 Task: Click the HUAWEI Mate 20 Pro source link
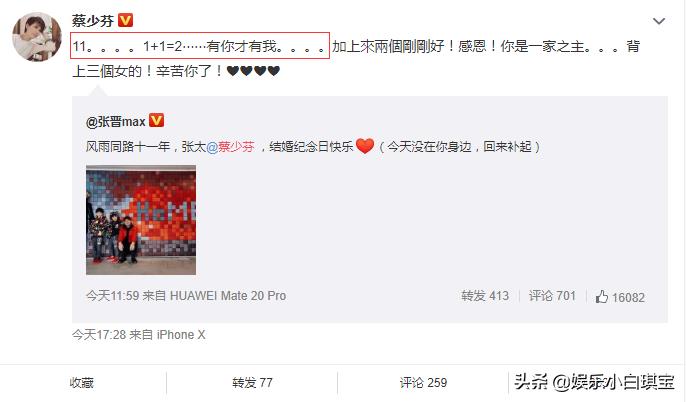228,296
